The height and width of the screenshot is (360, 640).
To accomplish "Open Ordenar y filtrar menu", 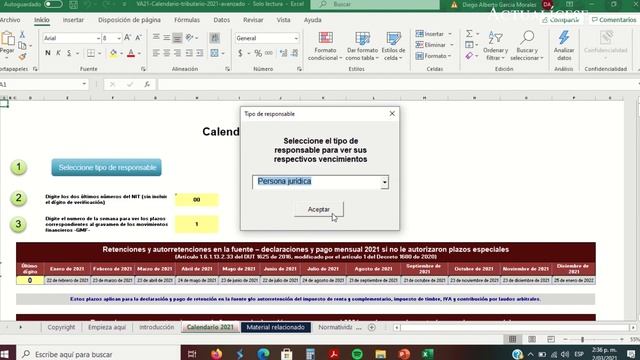I will (496, 46).
